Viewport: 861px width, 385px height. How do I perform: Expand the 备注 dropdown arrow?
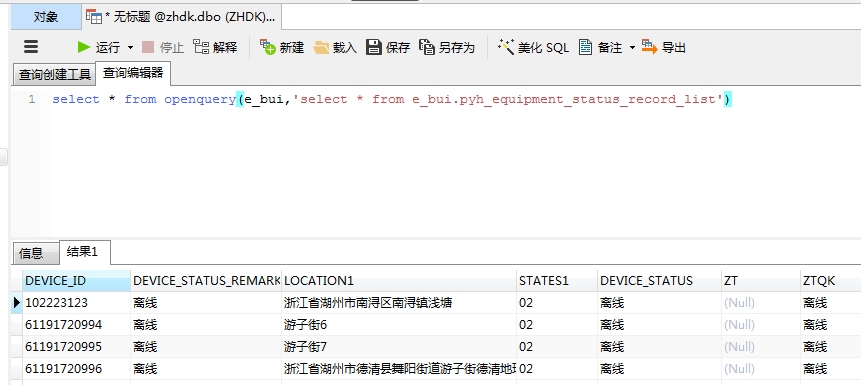pyautogui.click(x=632, y=48)
